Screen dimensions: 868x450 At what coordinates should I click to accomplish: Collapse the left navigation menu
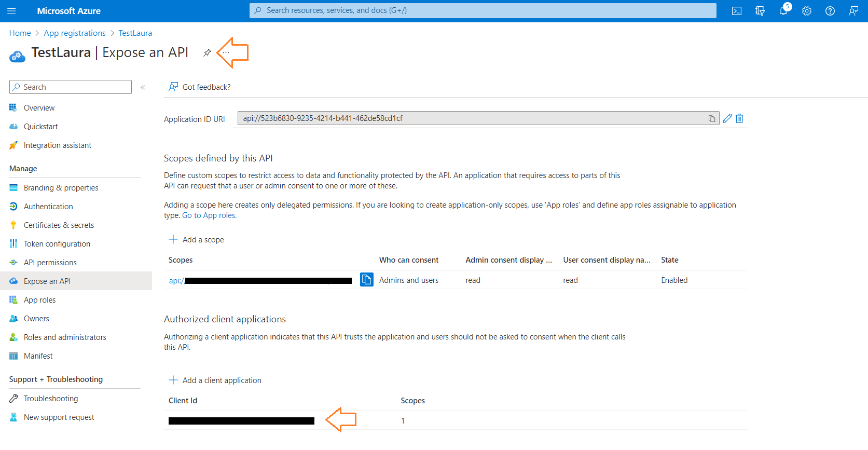point(143,87)
